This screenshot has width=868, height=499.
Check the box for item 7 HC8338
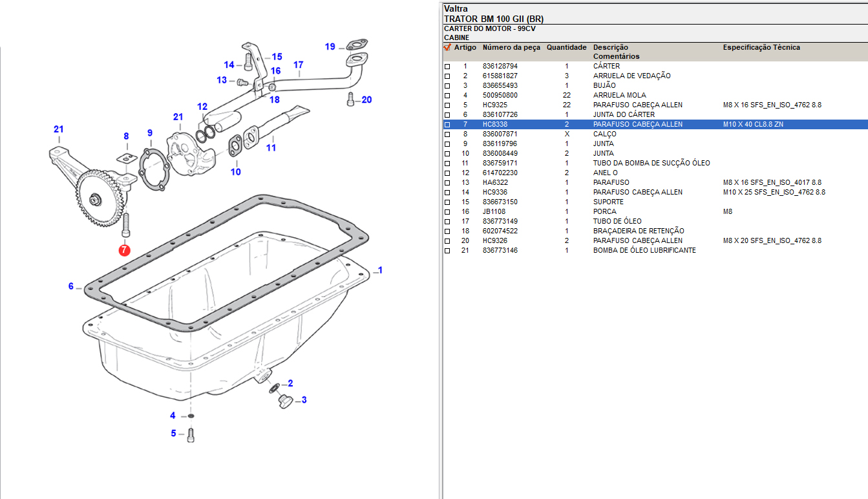point(447,125)
